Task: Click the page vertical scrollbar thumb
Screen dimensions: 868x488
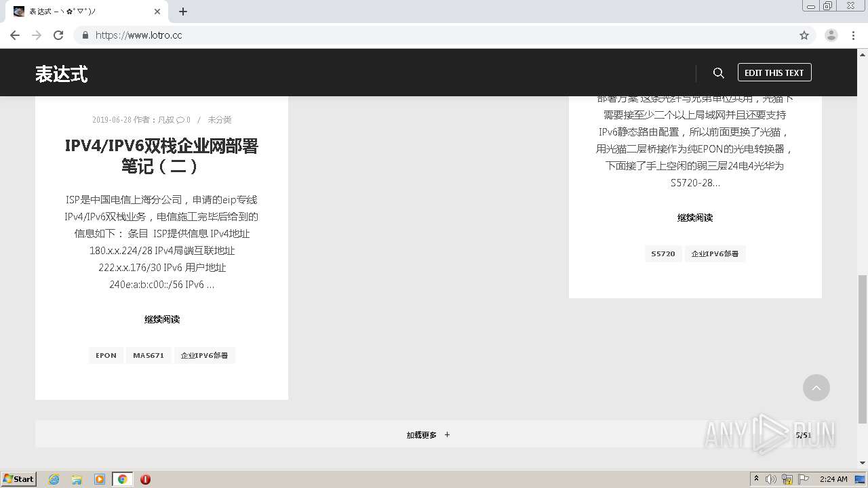Action: (x=863, y=349)
